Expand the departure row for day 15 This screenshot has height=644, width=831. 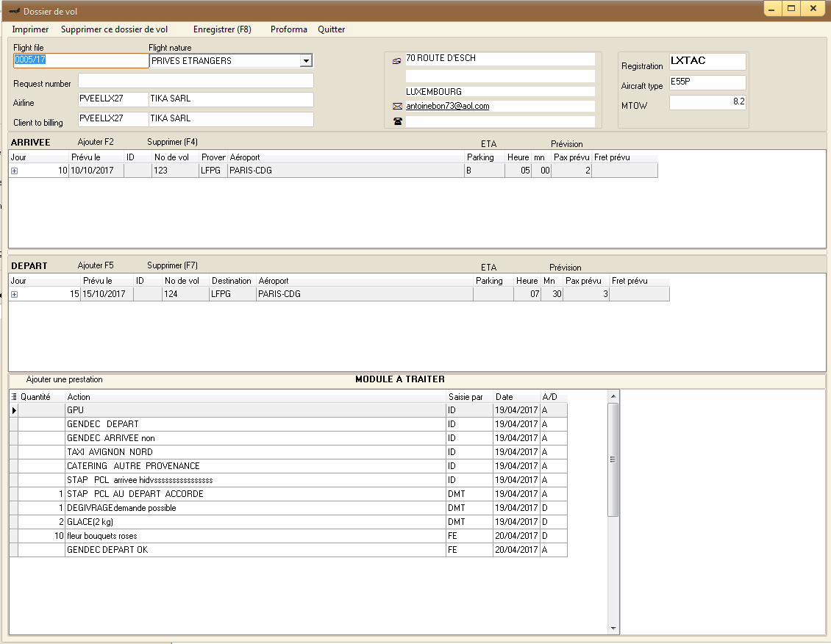[14, 295]
